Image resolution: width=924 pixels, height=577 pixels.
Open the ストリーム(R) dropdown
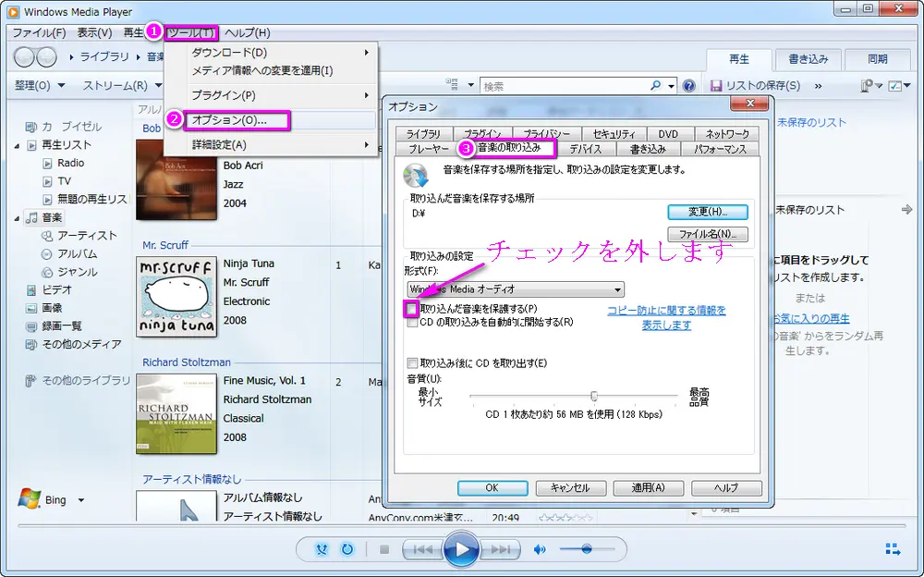coord(122,86)
